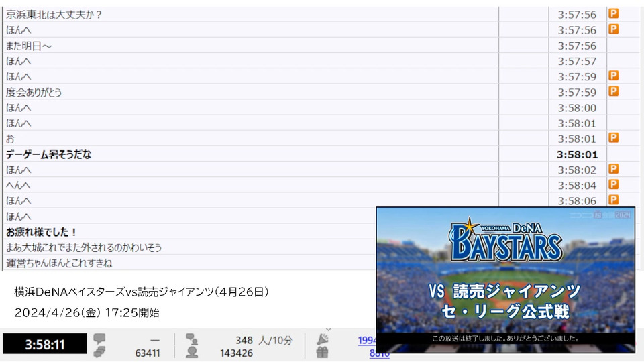This screenshot has width=644, height=362.
Task: Select the ほんへ comment at 3:58:00
Action: click(x=18, y=108)
